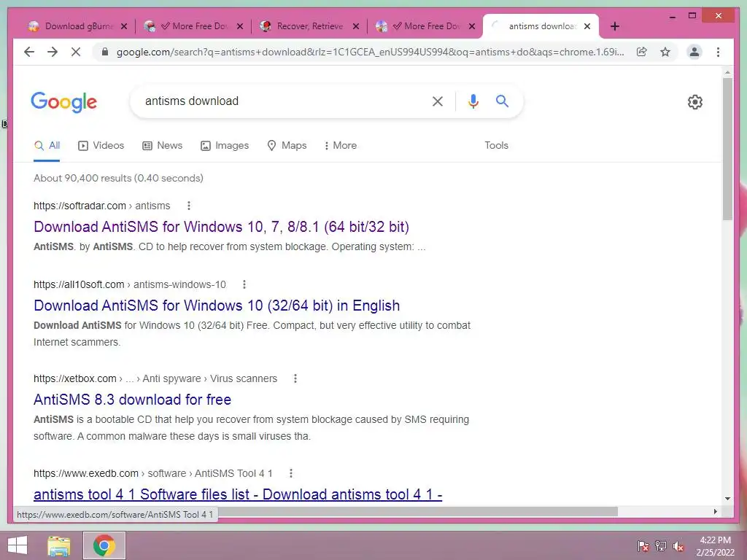The image size is (747, 560).
Task: Open Chrome from the taskbar
Action: point(104,545)
